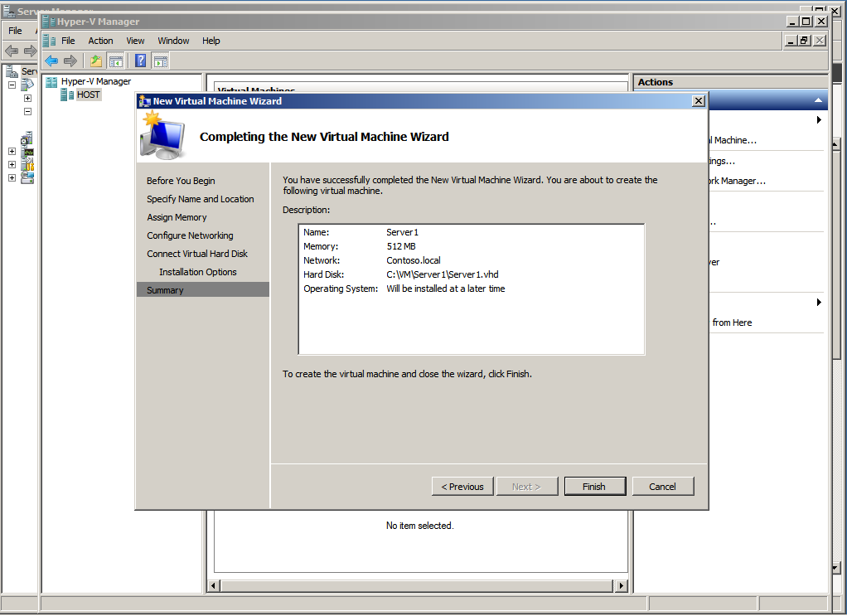Open the Window menu

[173, 41]
